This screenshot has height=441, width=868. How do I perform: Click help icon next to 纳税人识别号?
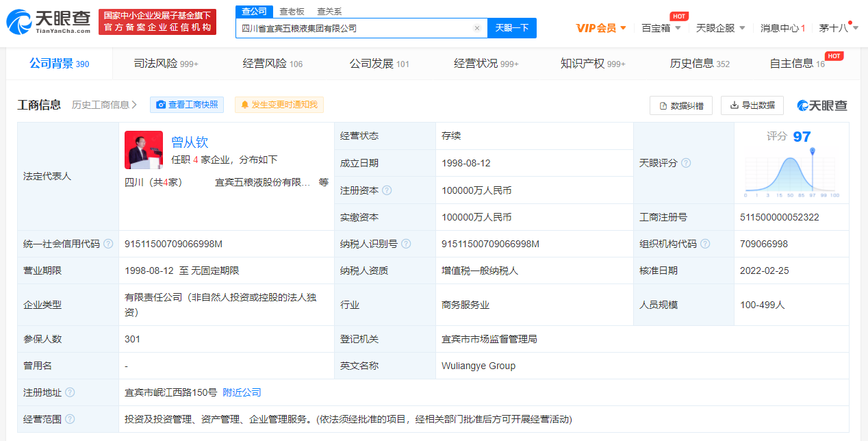point(406,244)
